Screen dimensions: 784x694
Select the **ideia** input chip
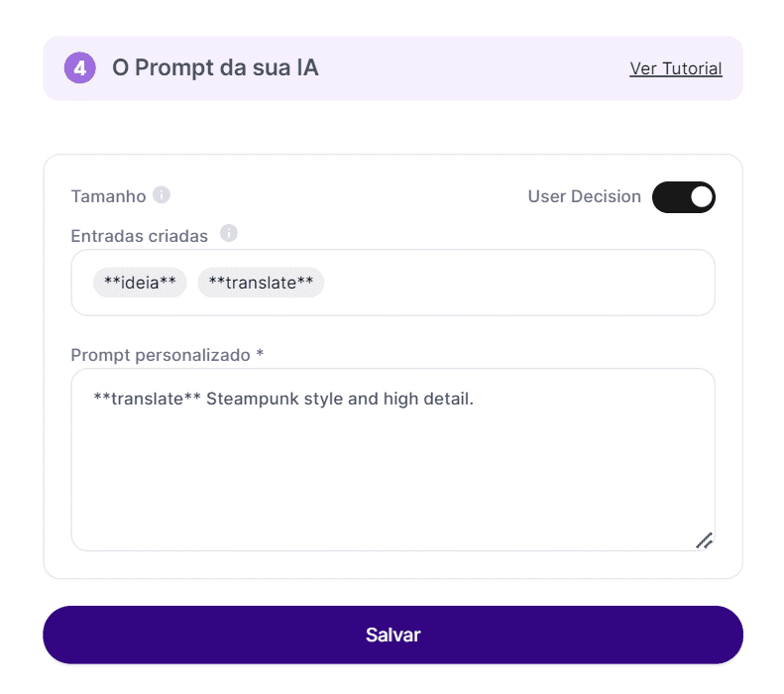point(140,283)
